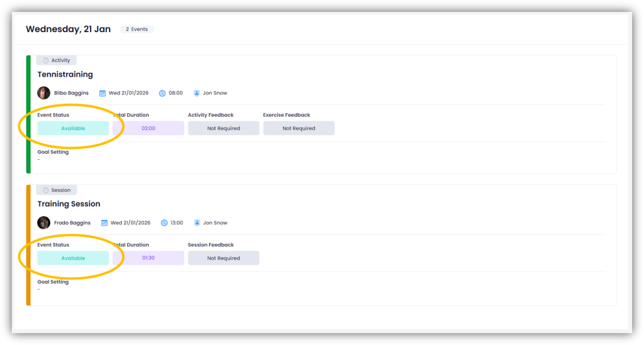644x345 pixels.
Task: Click person icon next to Jon Snow in Tennistraining
Action: point(197,93)
